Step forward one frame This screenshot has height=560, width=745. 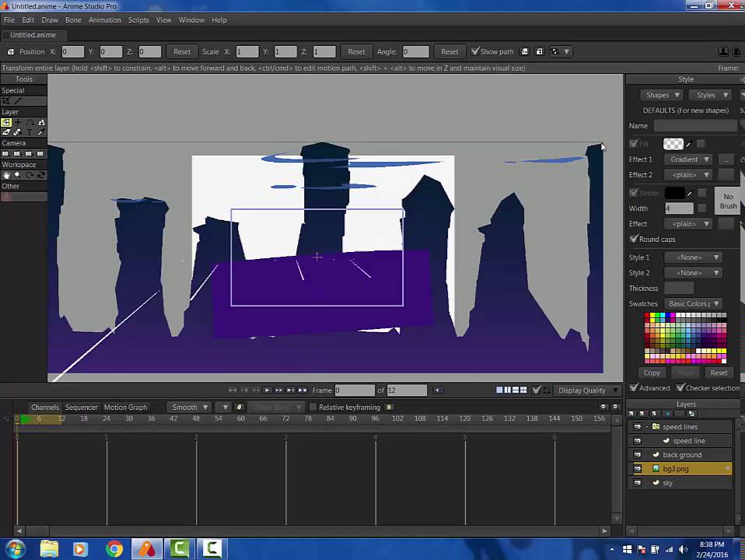coord(279,390)
